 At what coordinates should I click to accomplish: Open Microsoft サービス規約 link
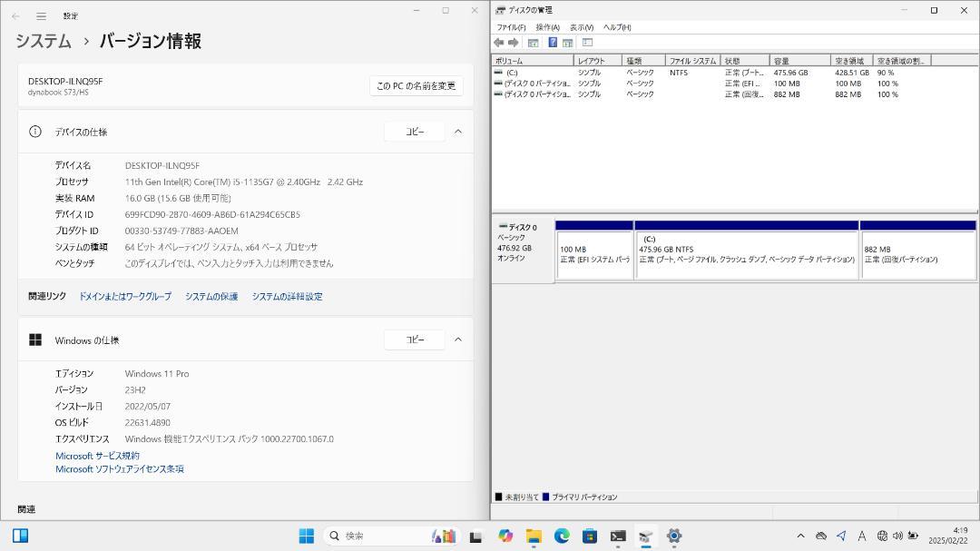(97, 456)
